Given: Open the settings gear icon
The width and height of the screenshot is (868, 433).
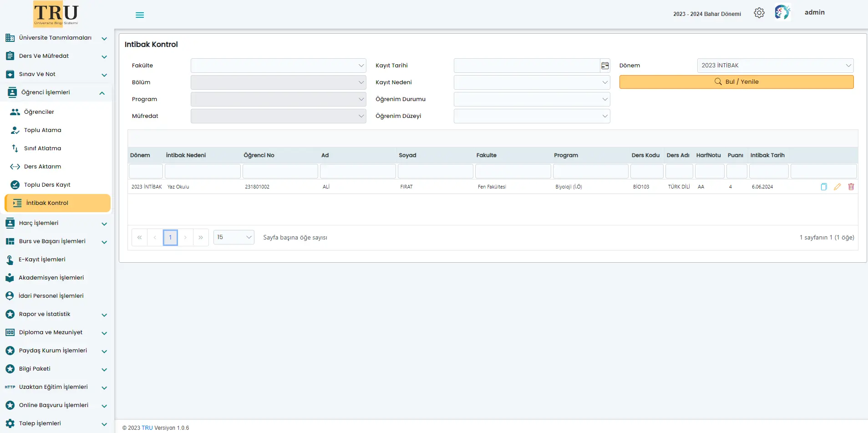Looking at the screenshot, I should pos(759,13).
